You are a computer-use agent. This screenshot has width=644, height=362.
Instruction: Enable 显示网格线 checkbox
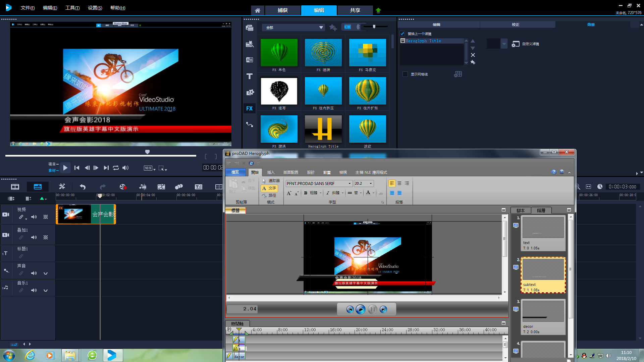(x=405, y=74)
